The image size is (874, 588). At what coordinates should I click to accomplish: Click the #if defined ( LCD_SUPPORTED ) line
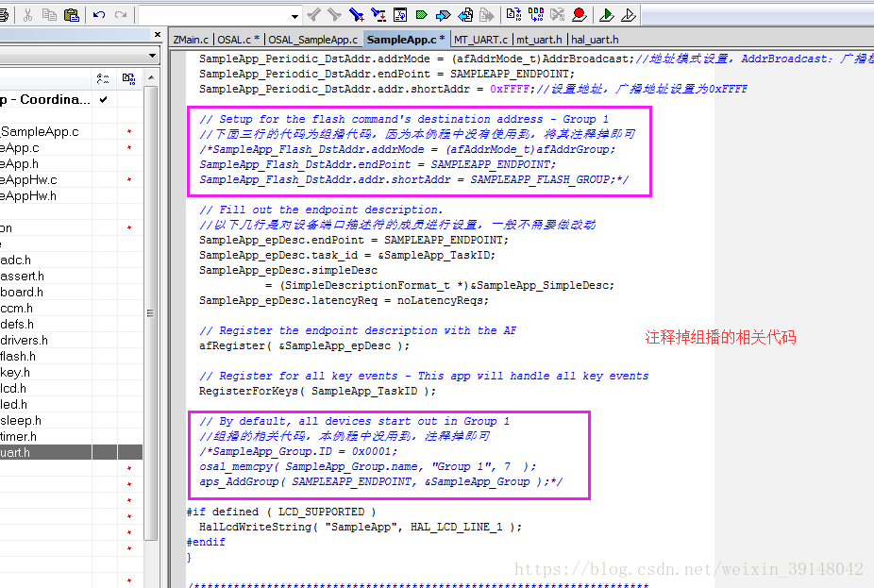(281, 512)
